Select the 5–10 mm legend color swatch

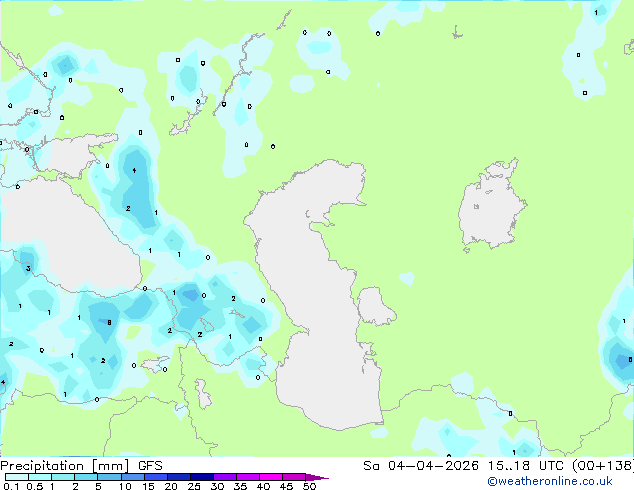tap(110, 477)
